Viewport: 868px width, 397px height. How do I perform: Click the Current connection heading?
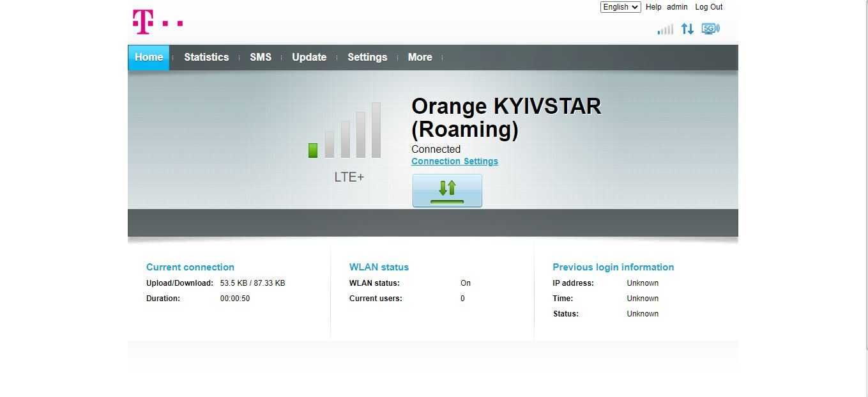(x=190, y=267)
